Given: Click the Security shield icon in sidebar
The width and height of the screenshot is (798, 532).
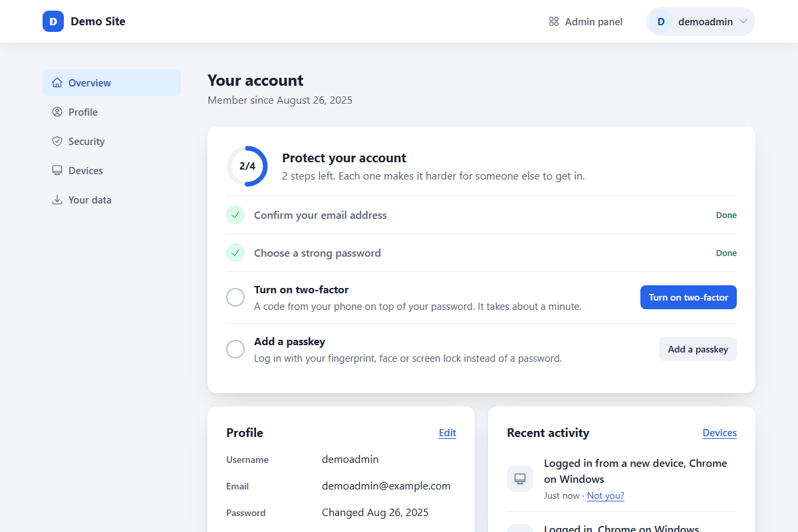Looking at the screenshot, I should [x=57, y=142].
